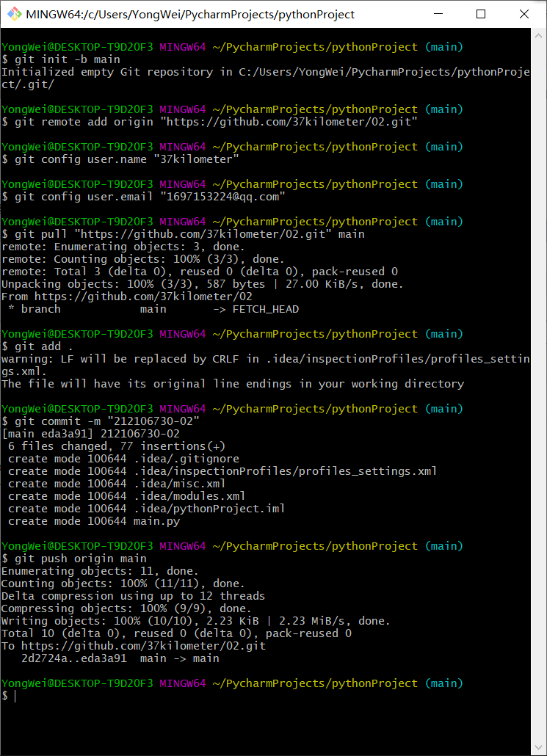547x756 pixels.
Task: Click 'Compressing objects: 100% (9/9), done.' line
Action: coord(126,608)
